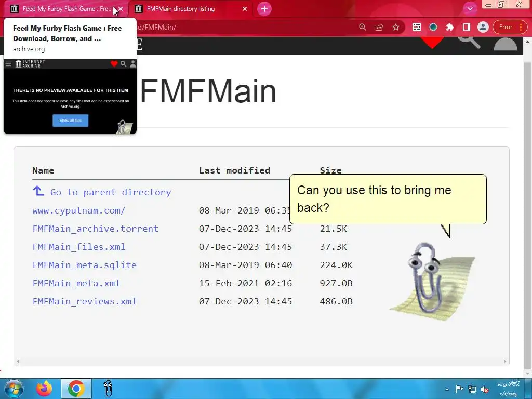The image size is (532, 399).
Task: Open the taskbar clock and date
Action: pos(508,389)
